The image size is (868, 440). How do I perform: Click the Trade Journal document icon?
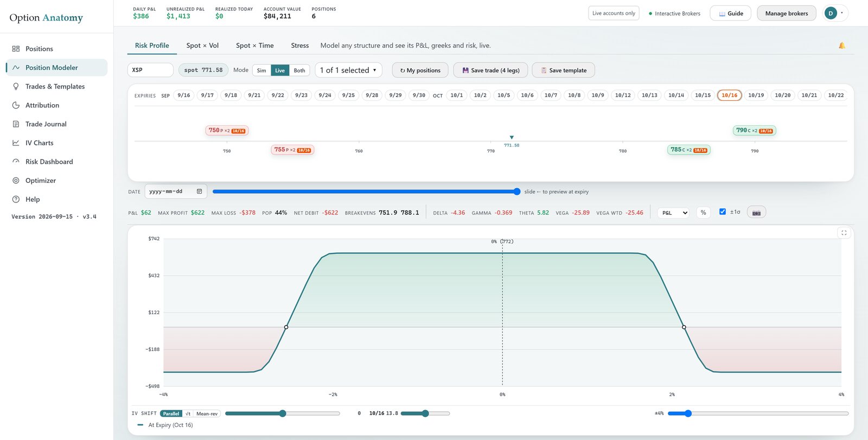pos(16,124)
